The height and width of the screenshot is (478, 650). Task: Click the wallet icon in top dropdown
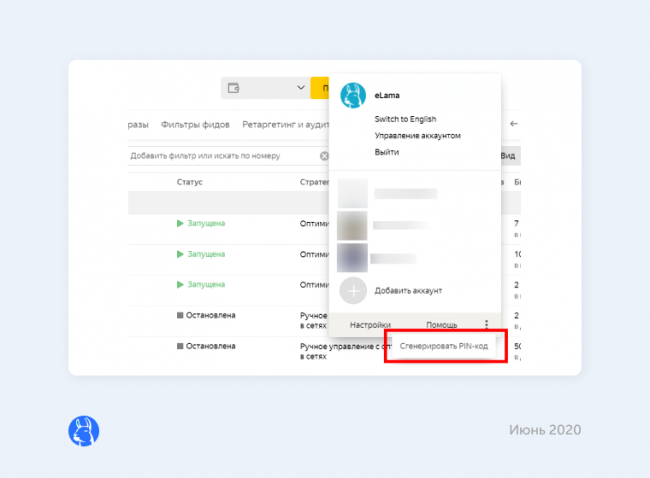pyautogui.click(x=234, y=88)
